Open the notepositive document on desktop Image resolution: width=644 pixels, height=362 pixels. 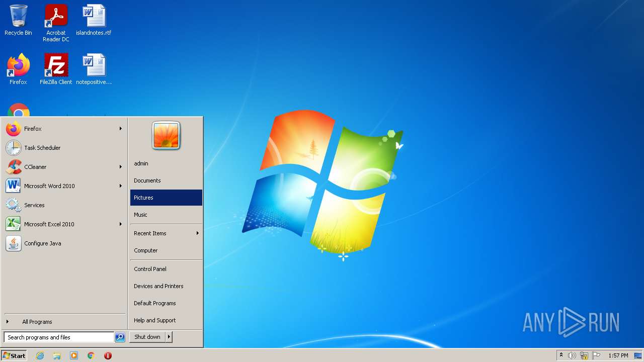[x=94, y=69]
